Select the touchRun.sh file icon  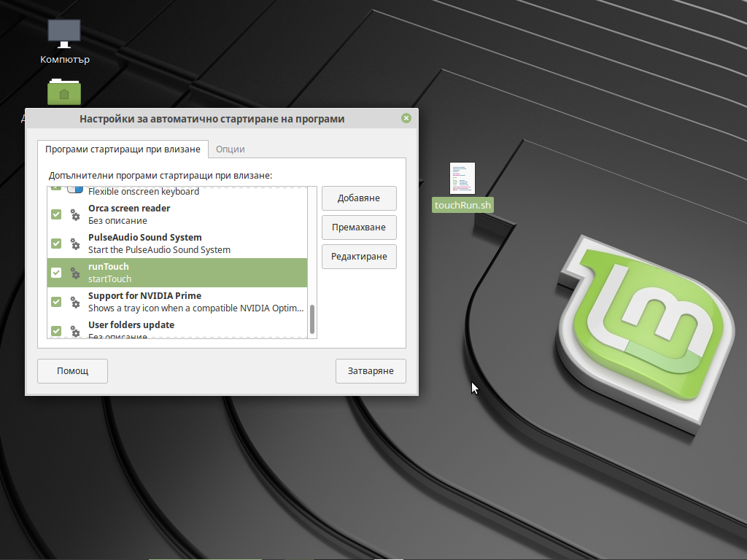tap(462, 178)
